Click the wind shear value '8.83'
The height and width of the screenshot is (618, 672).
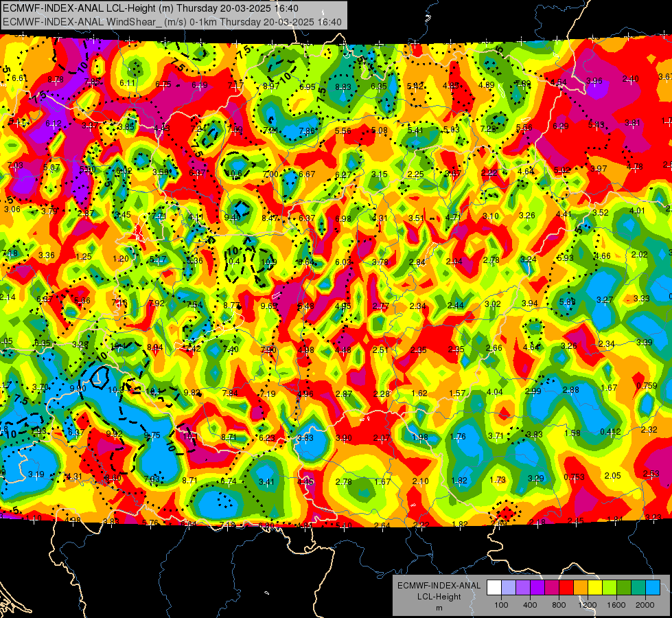pos(343,87)
